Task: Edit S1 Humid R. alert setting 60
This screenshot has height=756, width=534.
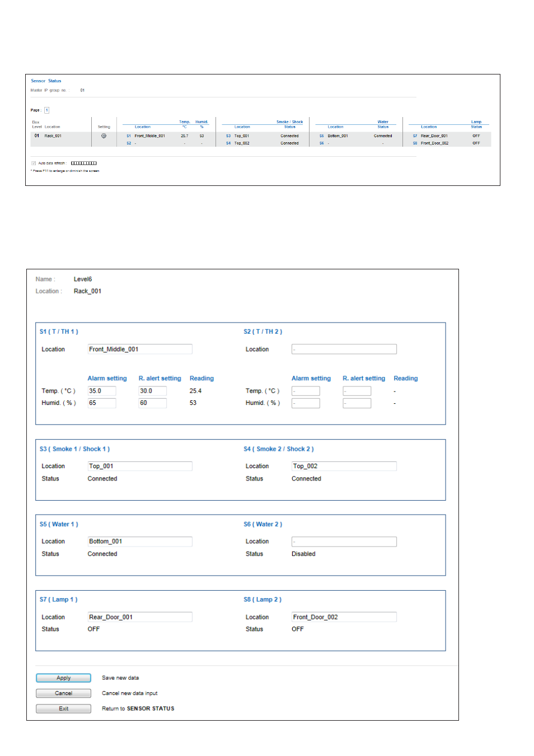Action: tap(152, 403)
